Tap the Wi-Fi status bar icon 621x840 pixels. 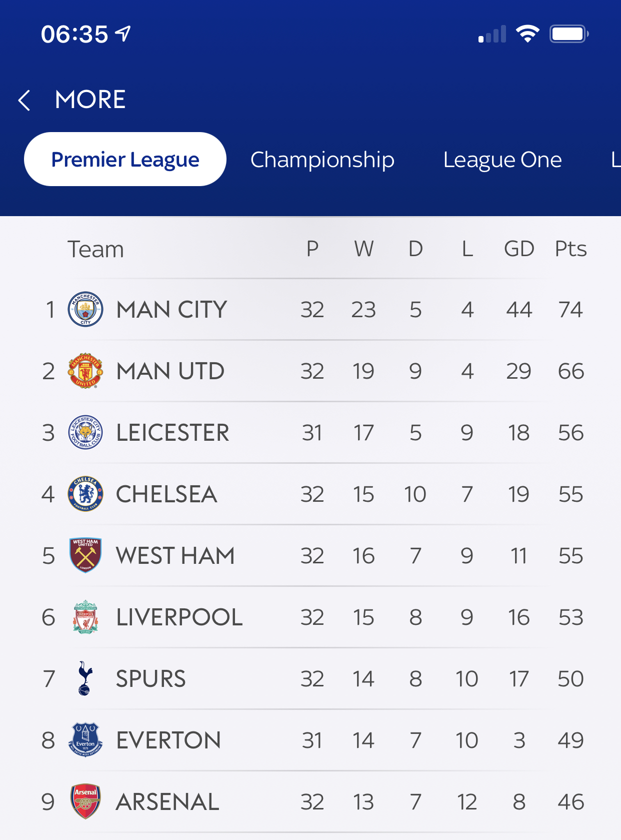tap(527, 34)
